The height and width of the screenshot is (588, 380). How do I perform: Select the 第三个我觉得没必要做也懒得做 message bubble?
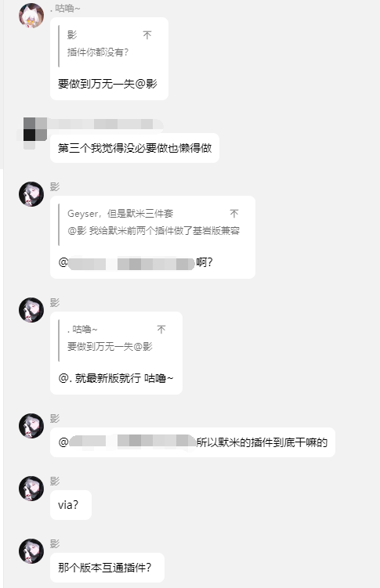pyautogui.click(x=135, y=148)
